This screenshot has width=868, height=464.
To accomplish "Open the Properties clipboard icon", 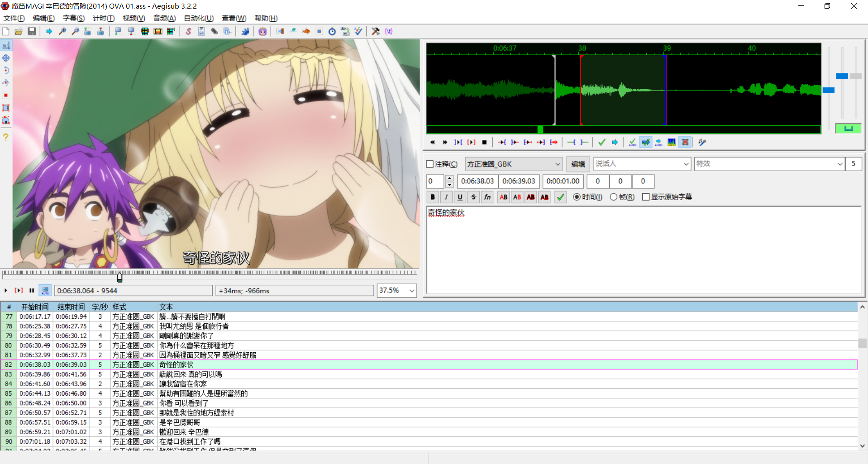I will tap(201, 31).
